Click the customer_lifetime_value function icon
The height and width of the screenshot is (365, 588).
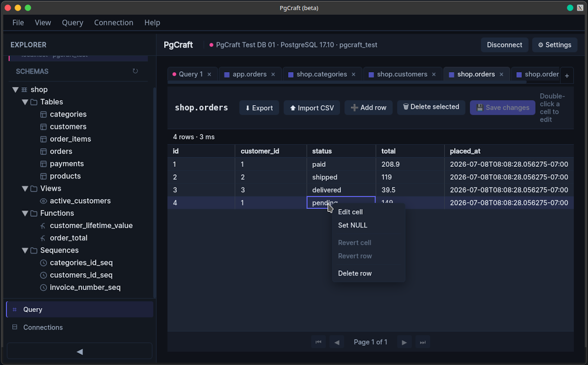pos(43,226)
